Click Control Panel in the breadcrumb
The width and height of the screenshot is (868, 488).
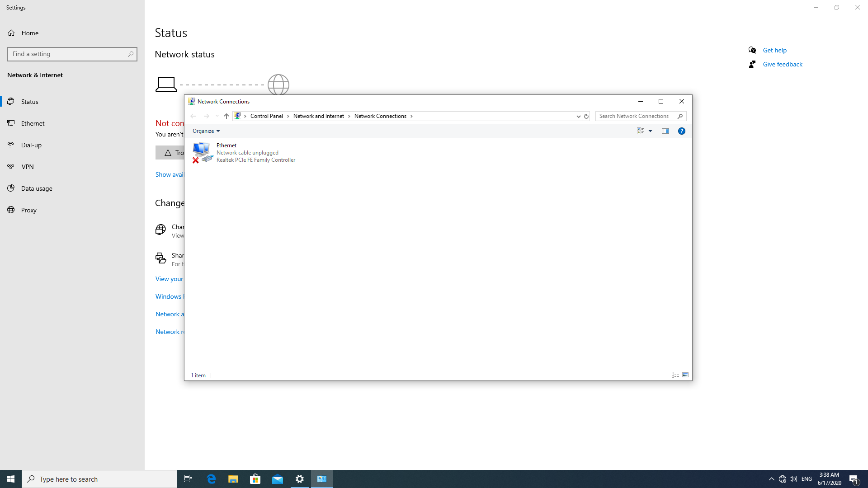pos(266,116)
